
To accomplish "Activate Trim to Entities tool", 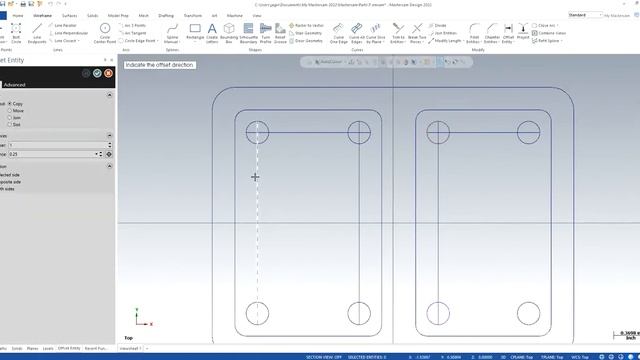I will (x=398, y=33).
